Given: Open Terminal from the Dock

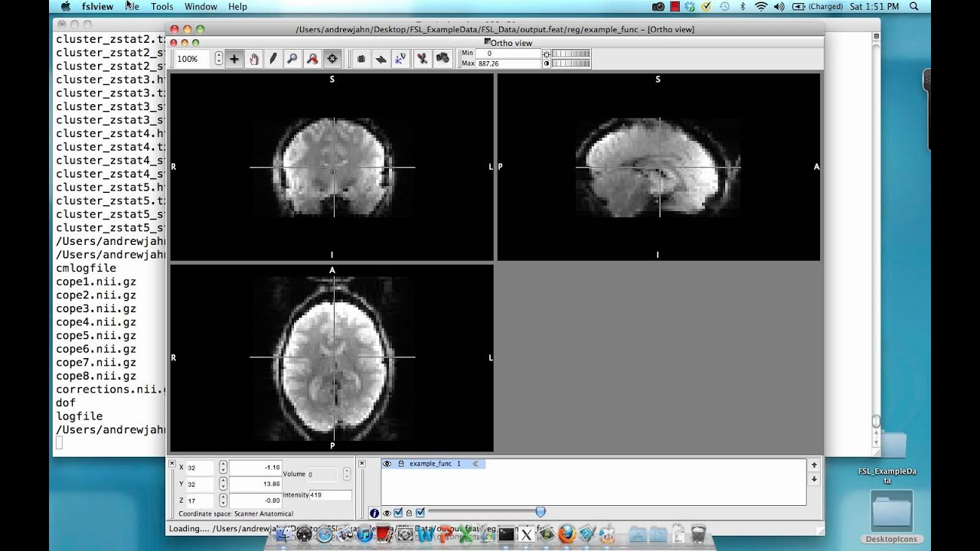Looking at the screenshot, I should coord(506,534).
